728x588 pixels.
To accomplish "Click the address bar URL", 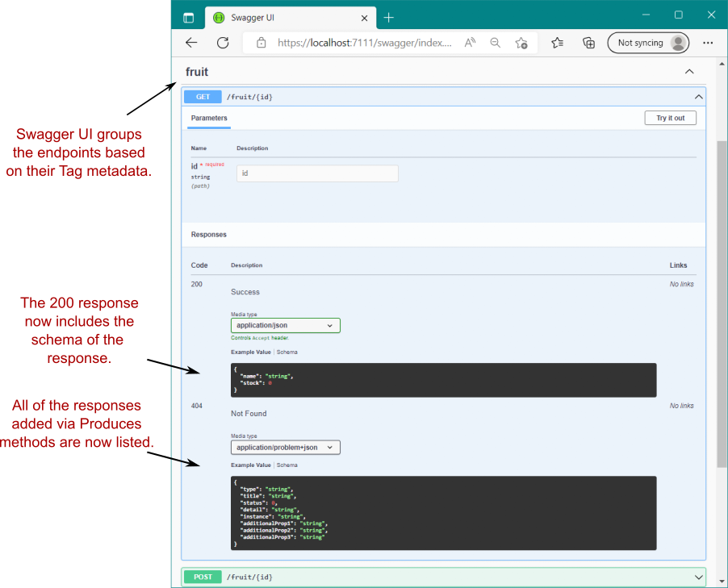I will (365, 43).
